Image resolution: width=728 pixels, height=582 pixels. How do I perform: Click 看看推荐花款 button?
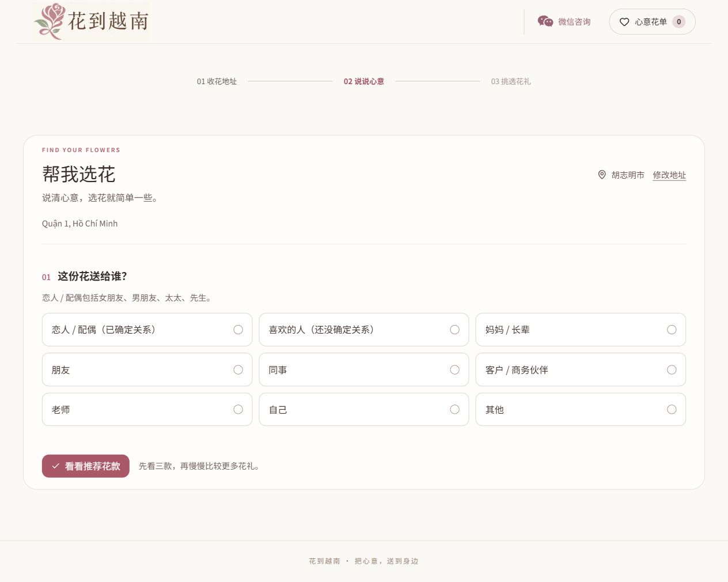[x=86, y=466]
